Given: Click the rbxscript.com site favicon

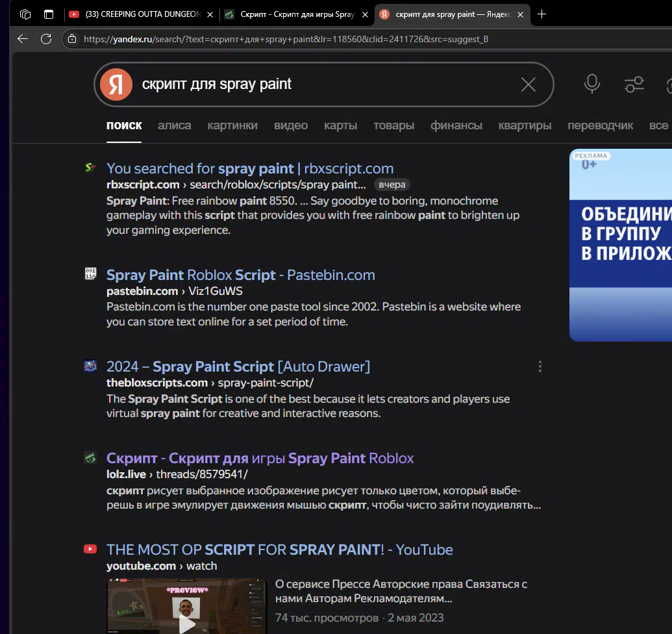Looking at the screenshot, I should click(x=90, y=168).
